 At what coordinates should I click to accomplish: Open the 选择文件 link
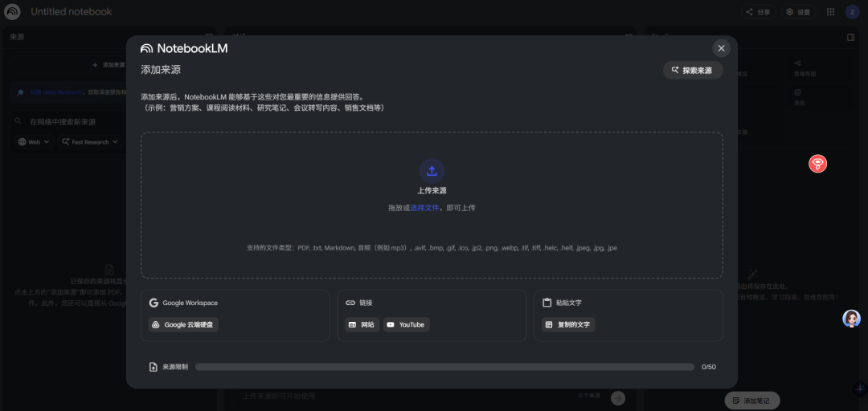[424, 208]
